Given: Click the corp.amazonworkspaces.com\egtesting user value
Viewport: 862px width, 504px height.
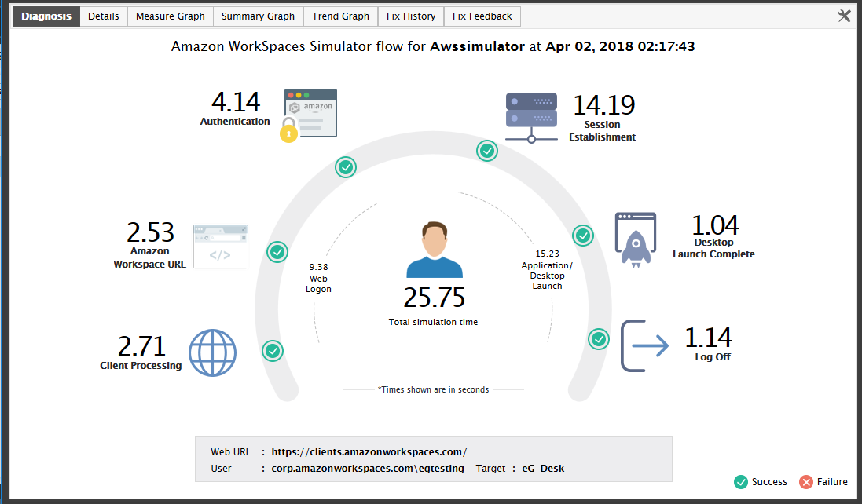Looking at the screenshot, I should [368, 469].
